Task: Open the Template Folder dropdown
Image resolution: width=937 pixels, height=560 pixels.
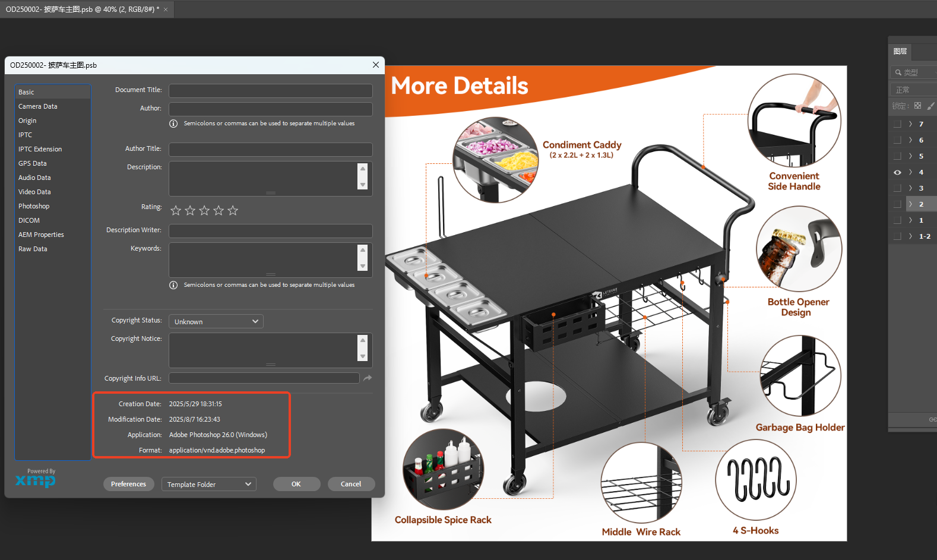Action: 209,485
